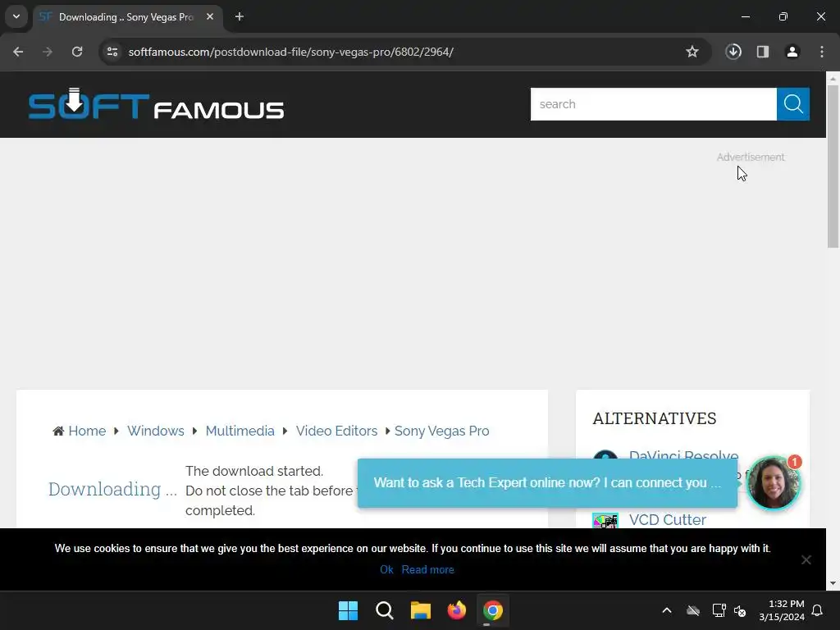Image resolution: width=840 pixels, height=630 pixels.
Task: Open the Tech Expert chat message bubble
Action: pos(547,482)
